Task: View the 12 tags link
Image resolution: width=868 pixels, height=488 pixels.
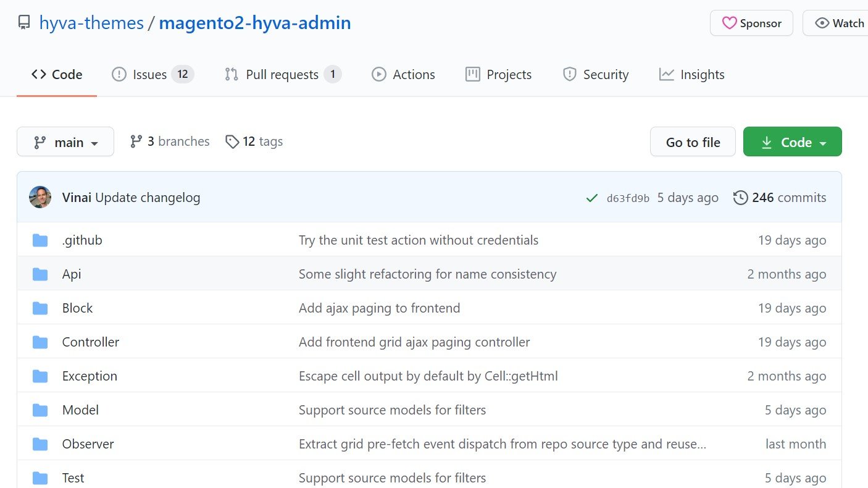Action: point(254,141)
